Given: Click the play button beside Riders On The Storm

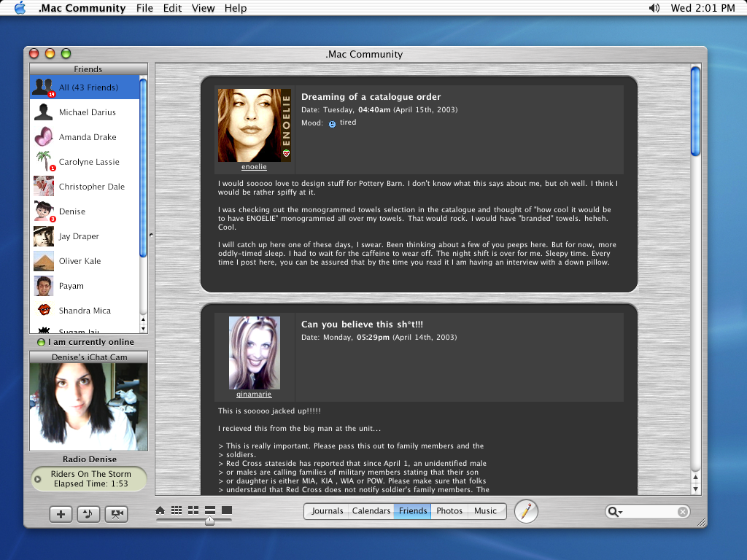Looking at the screenshot, I should pyautogui.click(x=38, y=479).
